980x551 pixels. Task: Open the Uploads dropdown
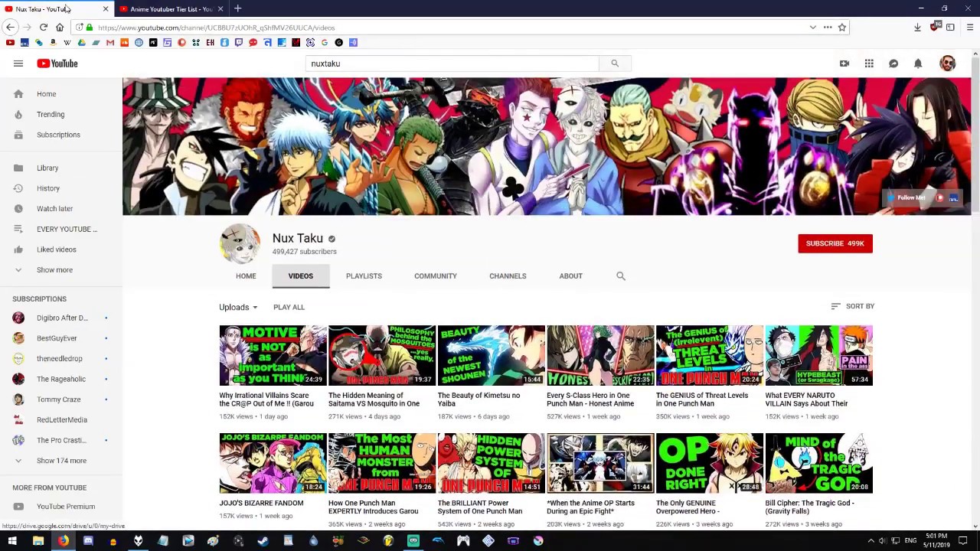pyautogui.click(x=238, y=307)
